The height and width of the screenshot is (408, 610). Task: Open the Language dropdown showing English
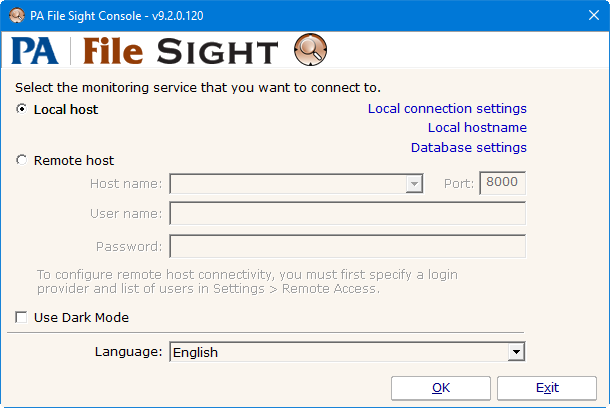tap(515, 352)
